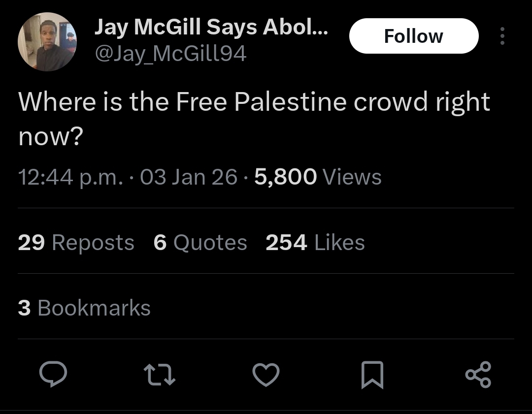Select the Free Palestine tweet text line
Screen dimensions: 532x414
point(254,102)
